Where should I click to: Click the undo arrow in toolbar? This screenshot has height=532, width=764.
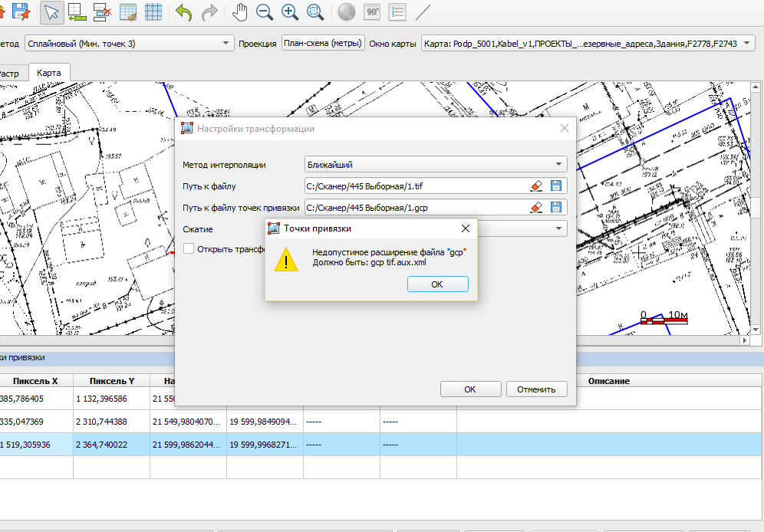point(183,12)
